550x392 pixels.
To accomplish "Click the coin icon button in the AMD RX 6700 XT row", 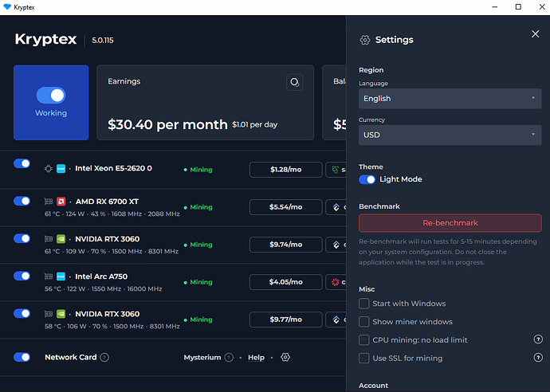I will [336, 207].
